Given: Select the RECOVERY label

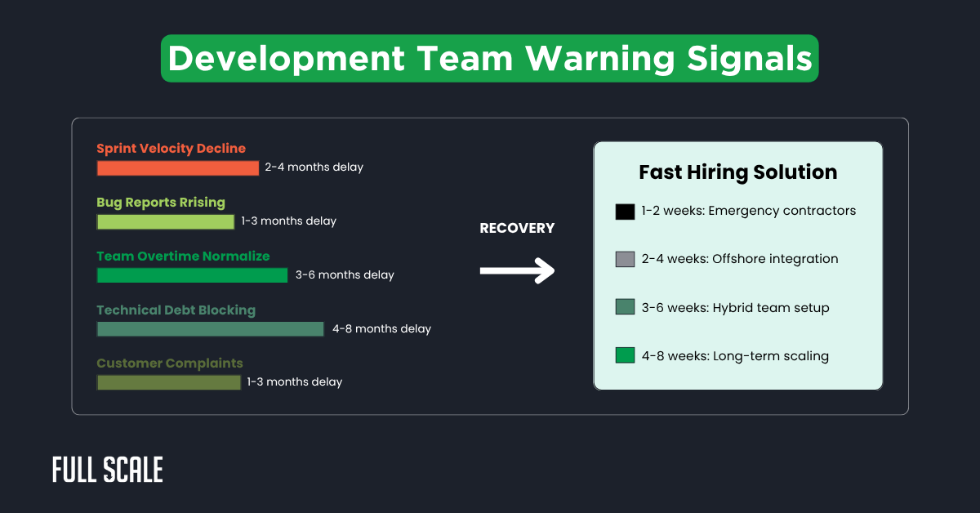Looking at the screenshot, I should pyautogui.click(x=516, y=228).
